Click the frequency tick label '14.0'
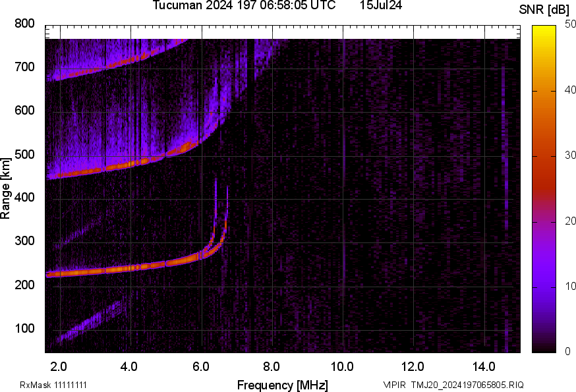The height and width of the screenshot is (392, 576). coord(484,366)
